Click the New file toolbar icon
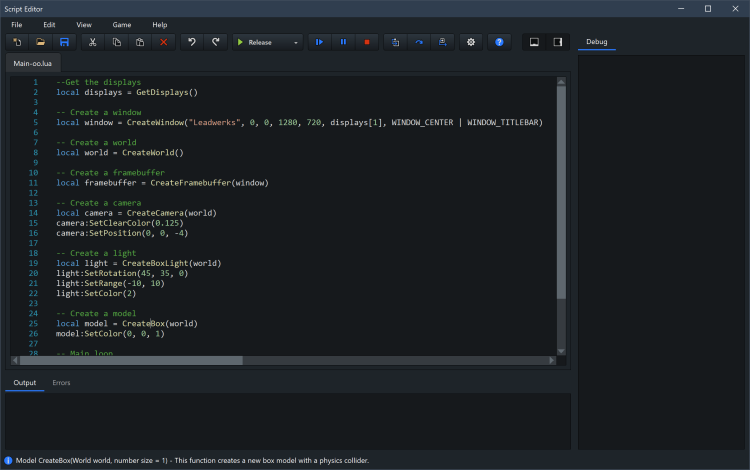 [17, 42]
